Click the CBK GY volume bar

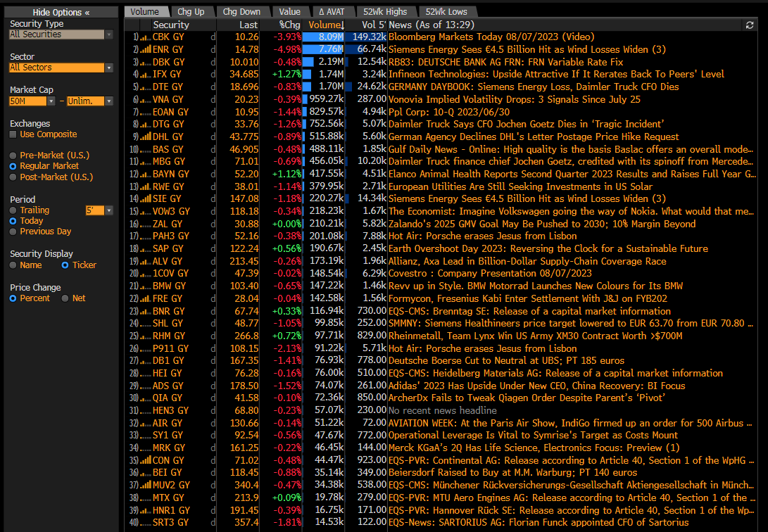323,37
